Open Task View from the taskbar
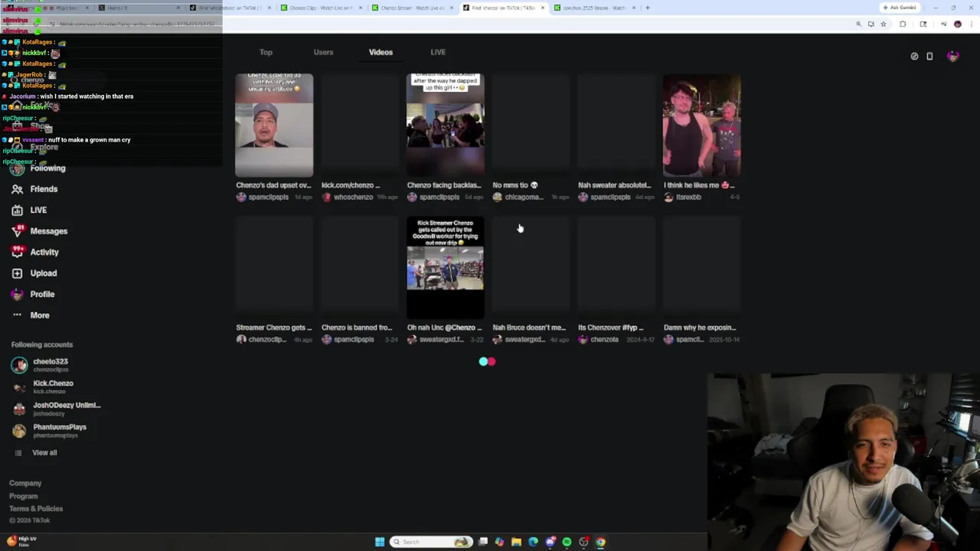 point(483,542)
